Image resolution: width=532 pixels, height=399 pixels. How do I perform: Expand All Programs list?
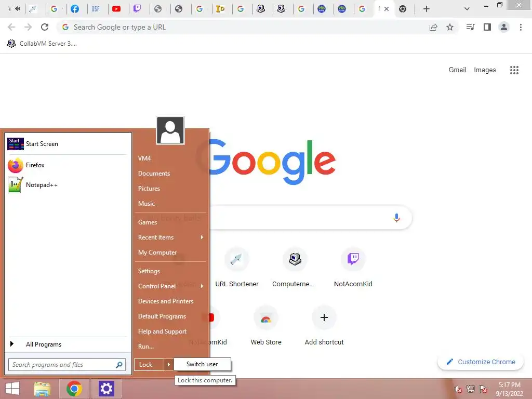pyautogui.click(x=67, y=344)
